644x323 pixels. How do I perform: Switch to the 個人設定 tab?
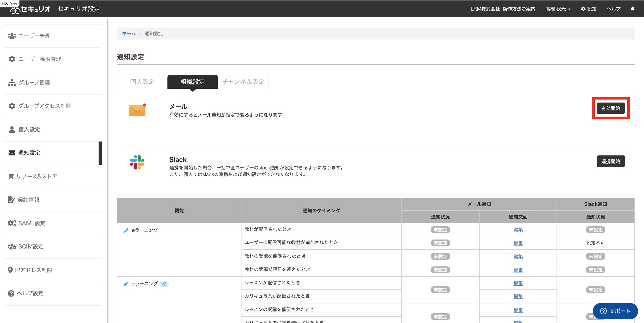point(142,82)
